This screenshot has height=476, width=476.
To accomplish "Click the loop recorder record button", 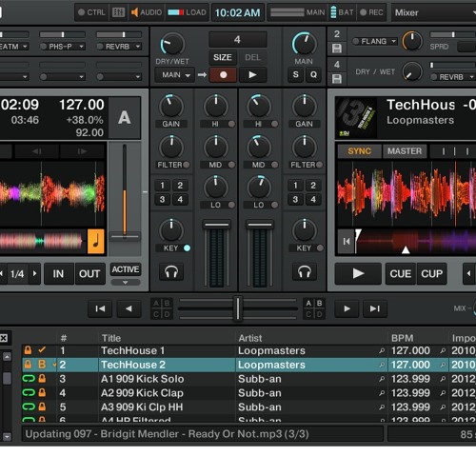I will click(223, 75).
